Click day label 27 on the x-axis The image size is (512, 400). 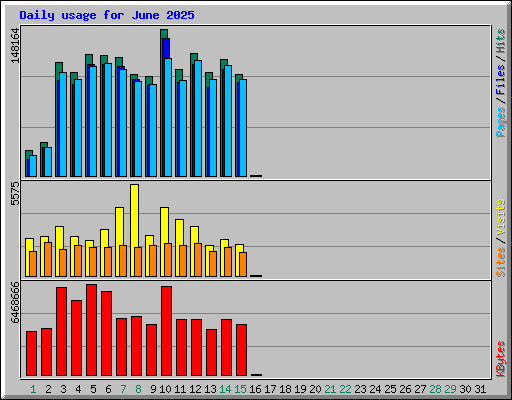(420, 389)
